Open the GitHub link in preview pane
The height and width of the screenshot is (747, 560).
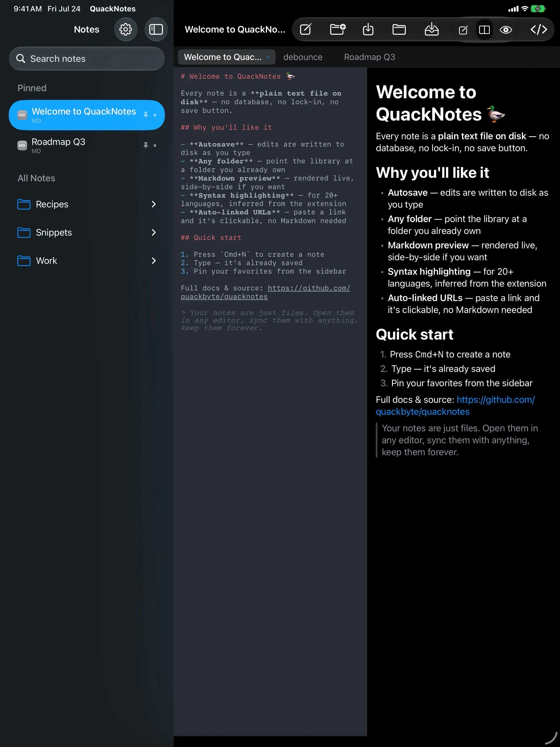[455, 406]
